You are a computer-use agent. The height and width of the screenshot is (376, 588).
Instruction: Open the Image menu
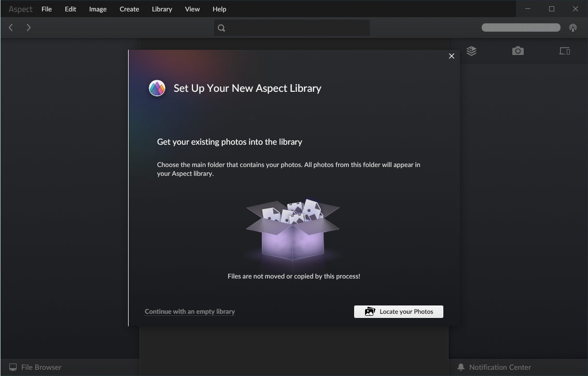[x=97, y=9]
